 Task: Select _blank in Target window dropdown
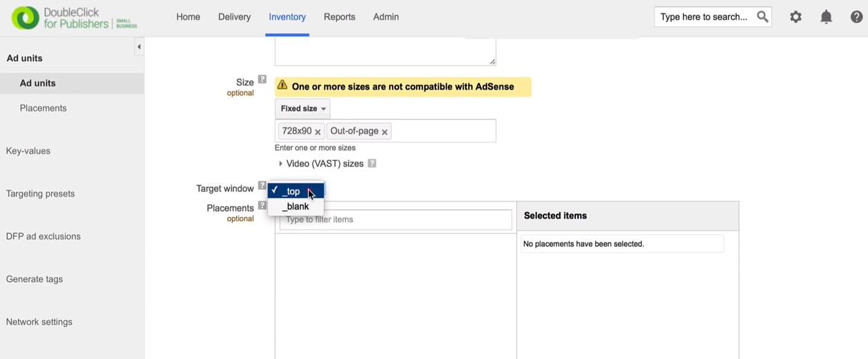296,207
